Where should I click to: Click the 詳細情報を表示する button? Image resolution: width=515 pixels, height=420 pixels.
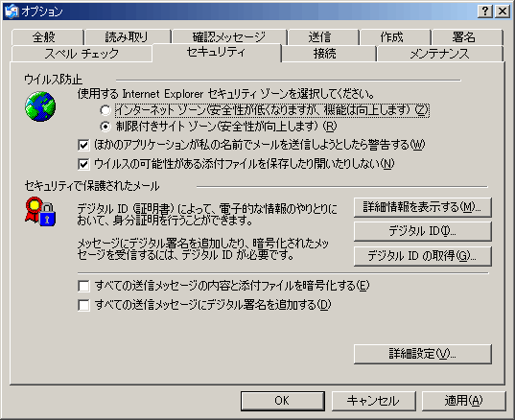(x=422, y=207)
